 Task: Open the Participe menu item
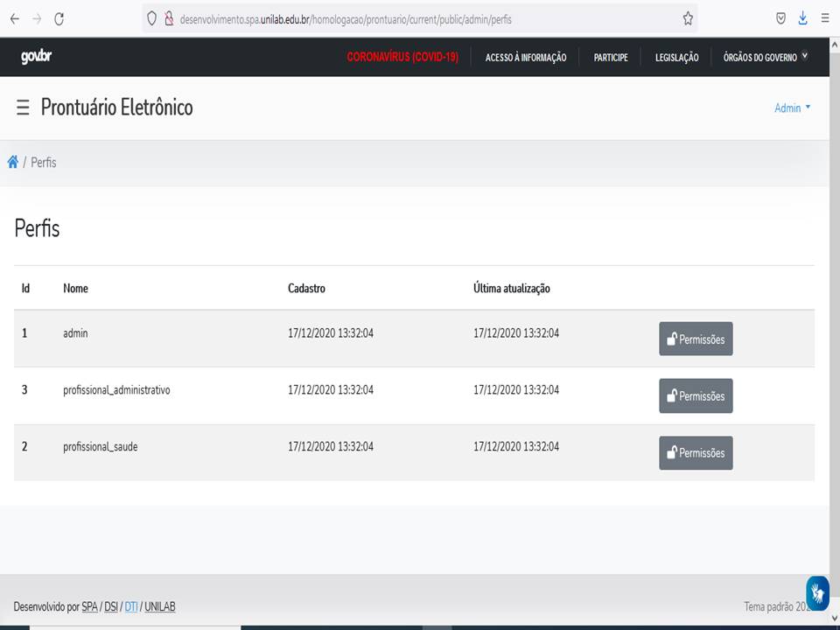(611, 58)
